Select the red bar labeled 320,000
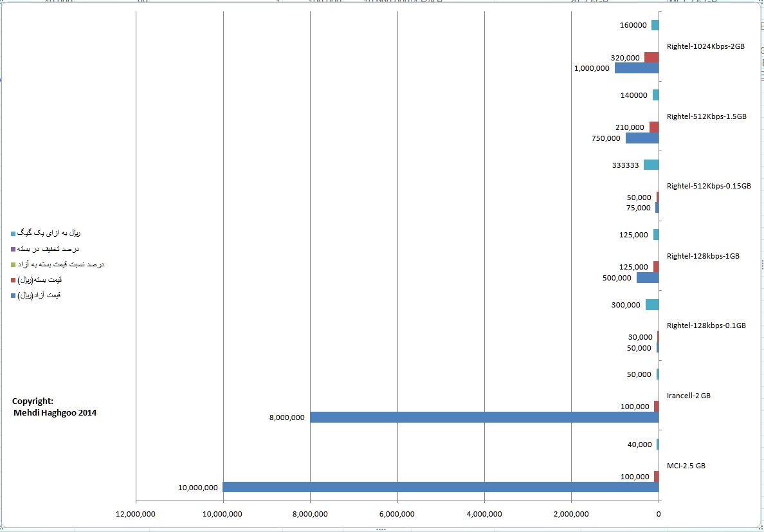The width and height of the screenshot is (764, 532). tap(651, 57)
